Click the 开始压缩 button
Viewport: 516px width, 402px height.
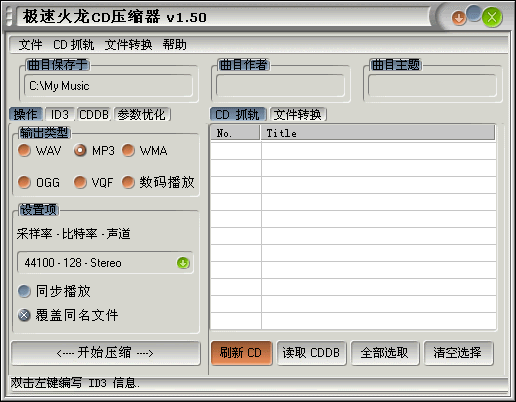(106, 353)
